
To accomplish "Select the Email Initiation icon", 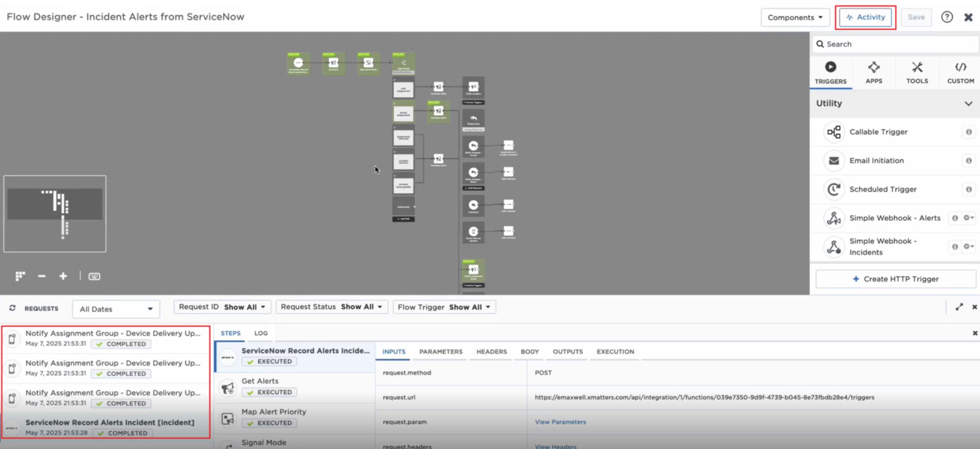I will [834, 161].
